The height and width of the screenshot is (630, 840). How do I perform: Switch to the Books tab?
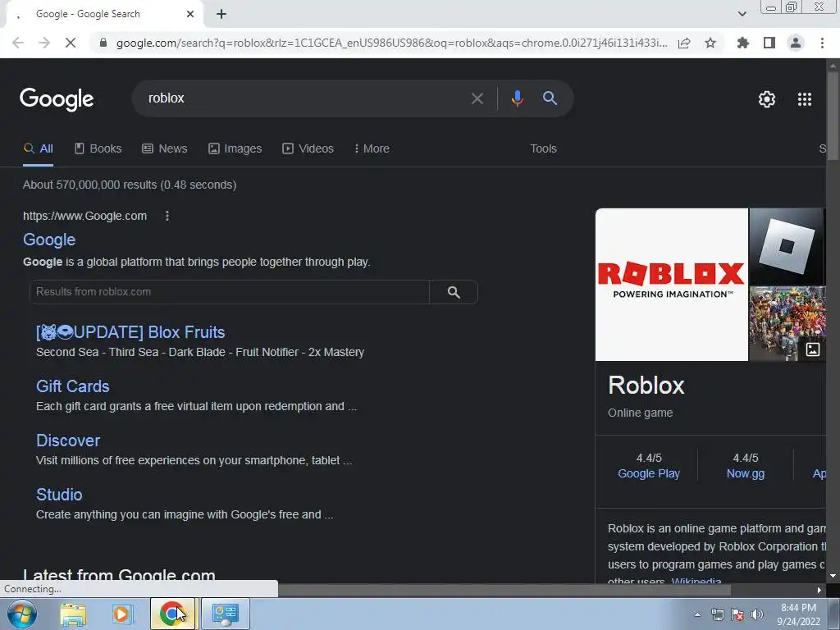(98, 149)
